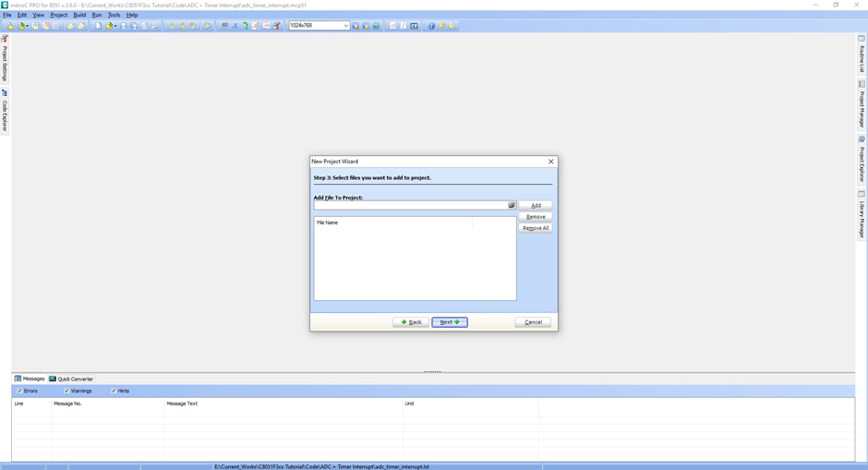Click the blue italic i toolbar icon

coord(403,26)
